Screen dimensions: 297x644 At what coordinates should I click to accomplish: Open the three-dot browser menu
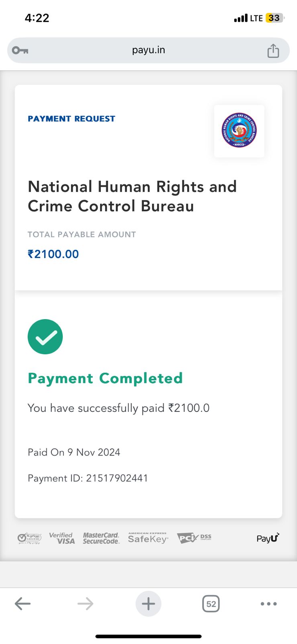pyautogui.click(x=268, y=604)
